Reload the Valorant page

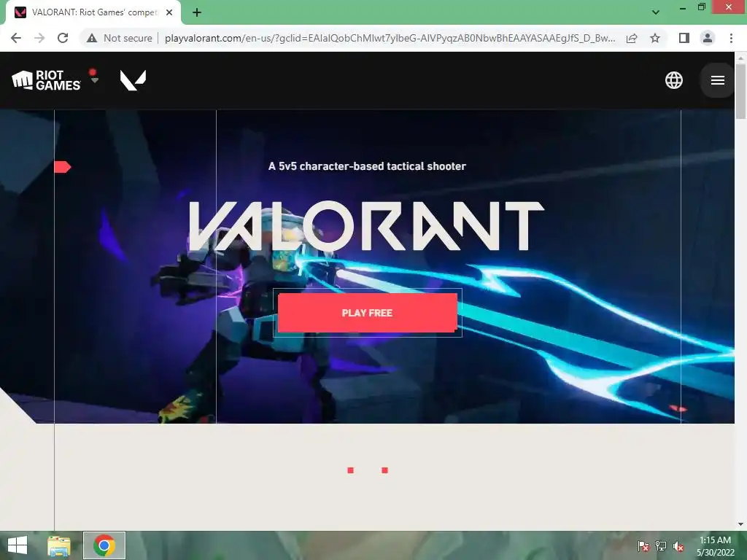[x=63, y=38]
